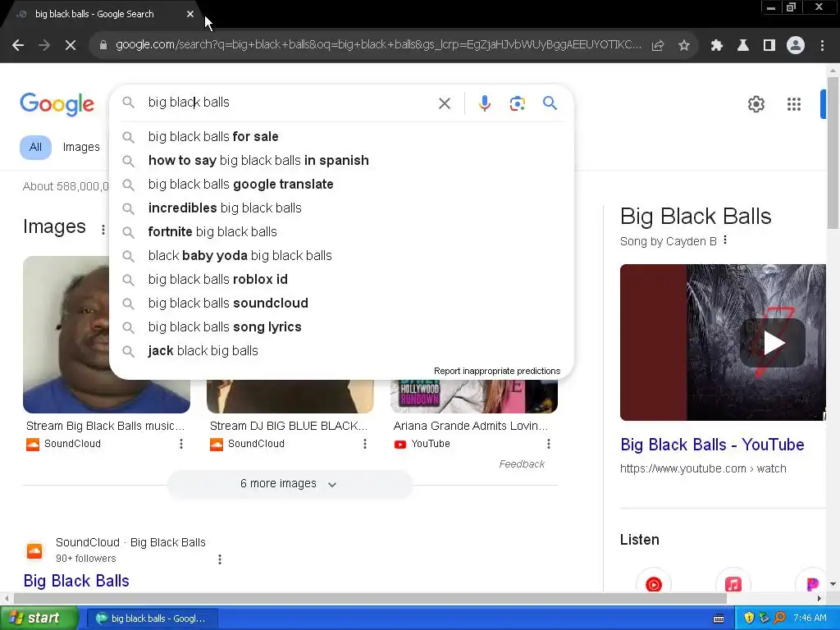Click the big black balls taskbar window button
The image size is (840, 630).
point(152,619)
